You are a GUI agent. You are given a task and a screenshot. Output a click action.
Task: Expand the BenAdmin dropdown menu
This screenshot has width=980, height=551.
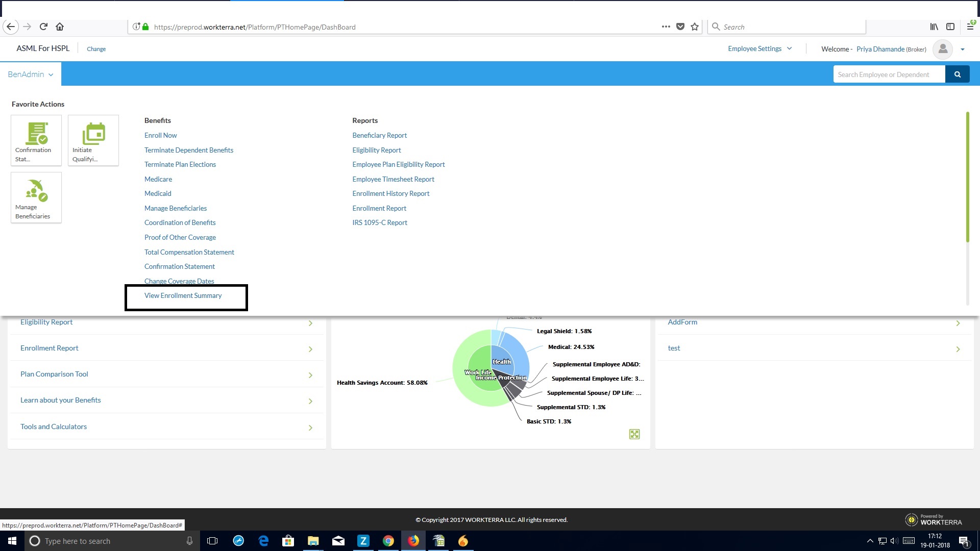[x=31, y=74]
